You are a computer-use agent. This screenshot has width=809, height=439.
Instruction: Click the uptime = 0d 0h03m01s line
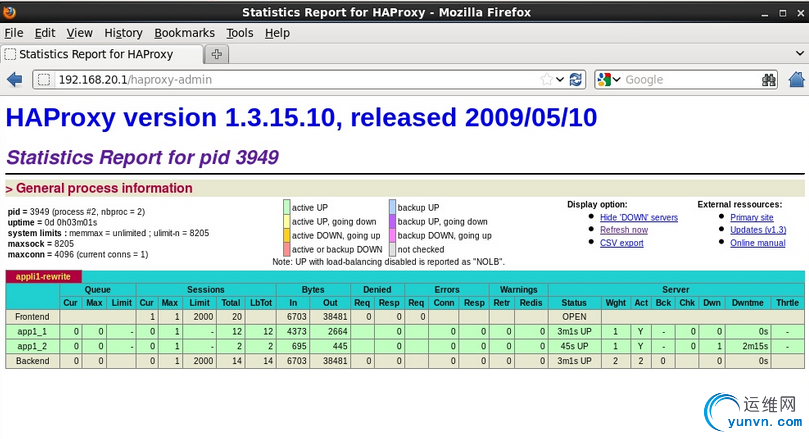[x=53, y=222]
